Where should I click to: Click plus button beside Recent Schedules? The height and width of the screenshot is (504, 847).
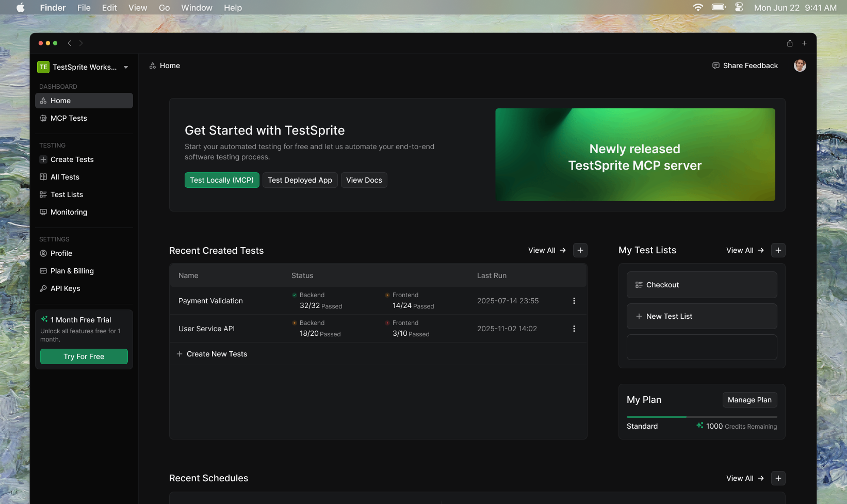point(778,478)
